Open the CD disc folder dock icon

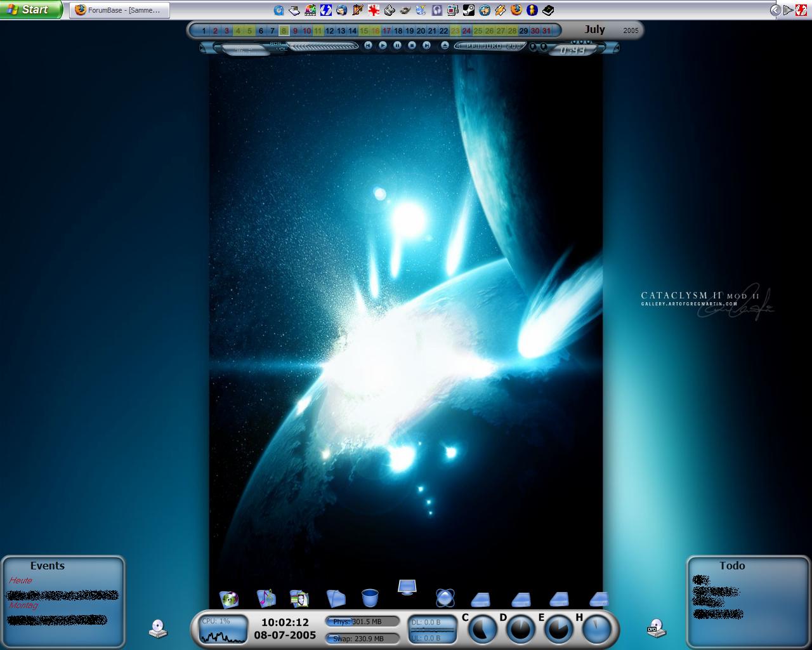(229, 599)
